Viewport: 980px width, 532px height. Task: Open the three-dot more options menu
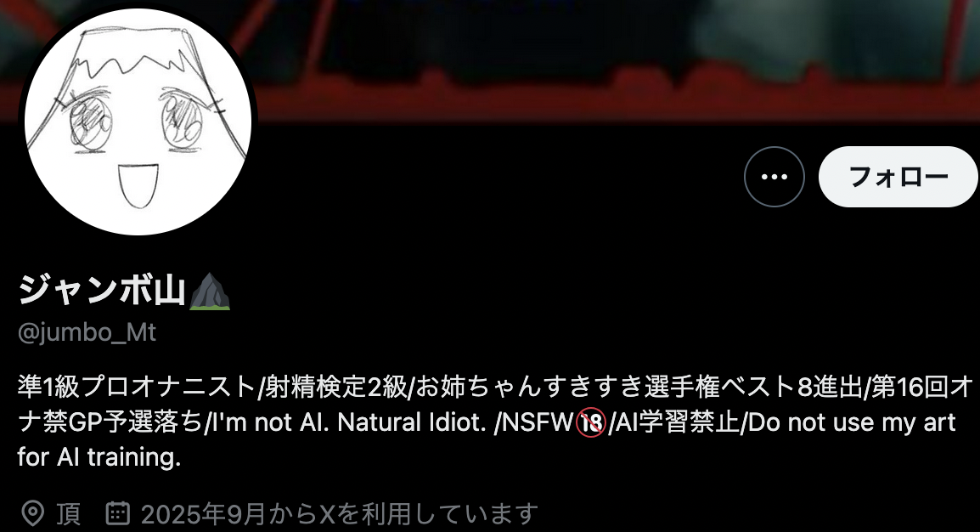[774, 177]
